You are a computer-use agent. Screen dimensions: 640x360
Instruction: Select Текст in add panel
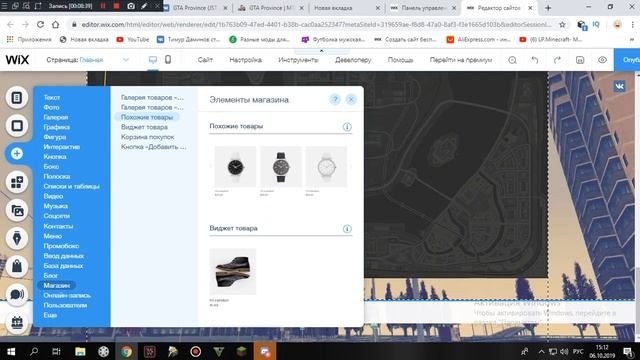pos(52,98)
